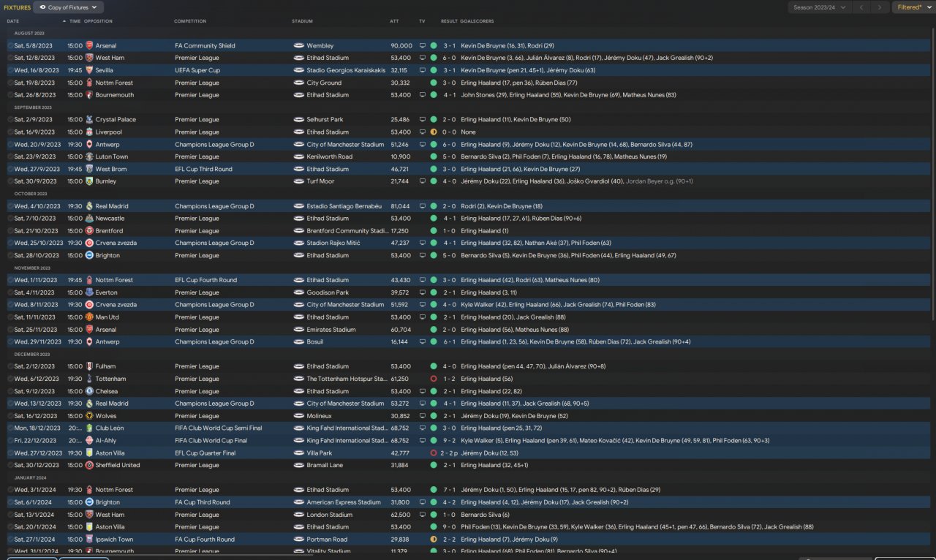Click the red loss indicator in the Tottenham row
The width and height of the screenshot is (936, 560).
[x=434, y=379]
